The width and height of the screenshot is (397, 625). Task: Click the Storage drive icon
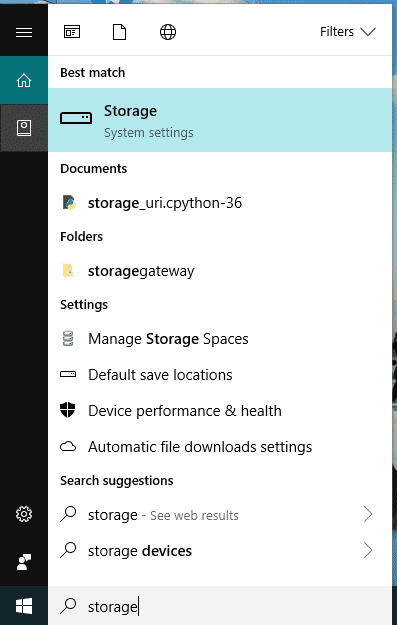pos(76,118)
